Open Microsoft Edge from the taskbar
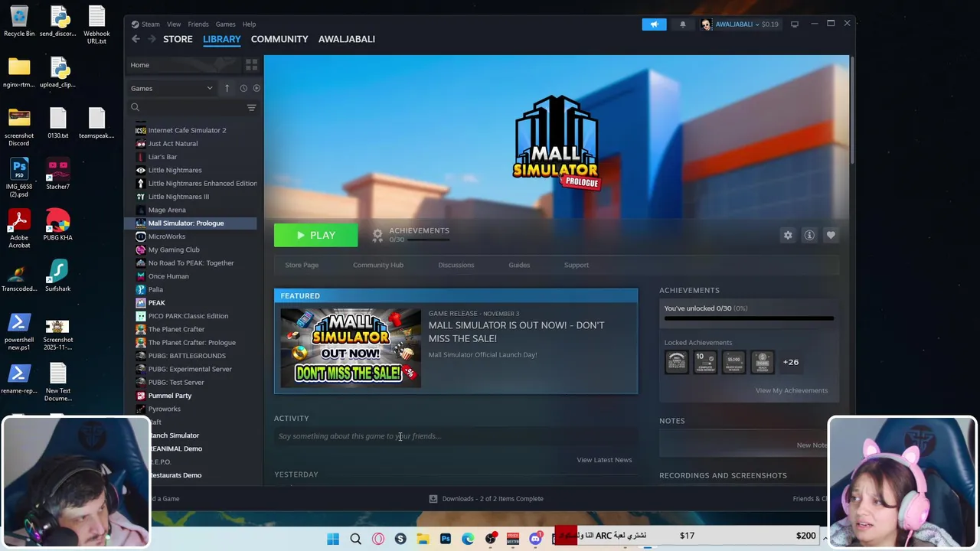980x551 pixels. pyautogui.click(x=468, y=539)
